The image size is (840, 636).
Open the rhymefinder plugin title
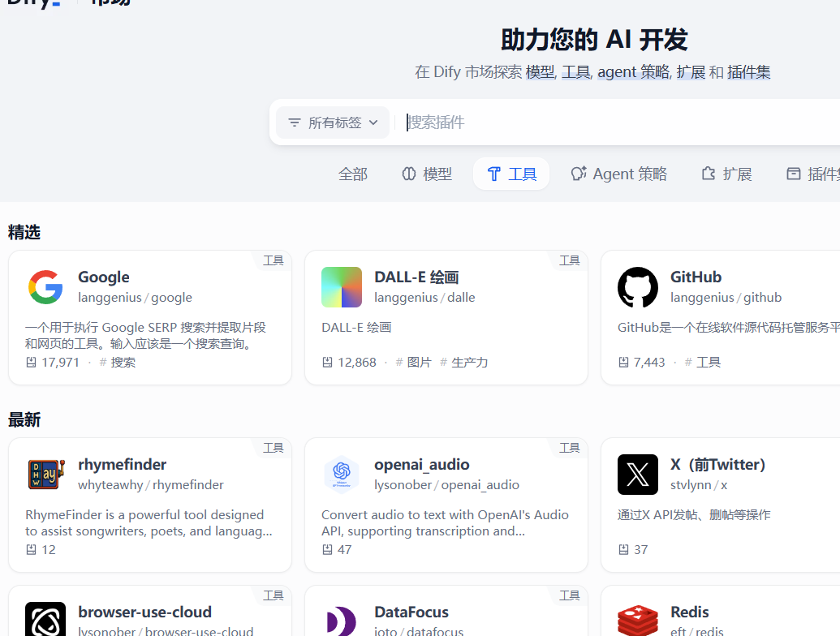tap(122, 465)
